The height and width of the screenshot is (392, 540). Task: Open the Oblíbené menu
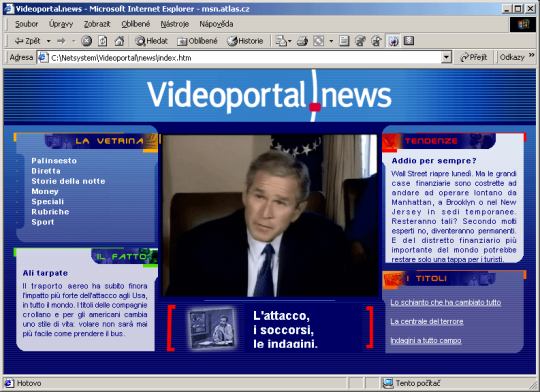pos(136,24)
